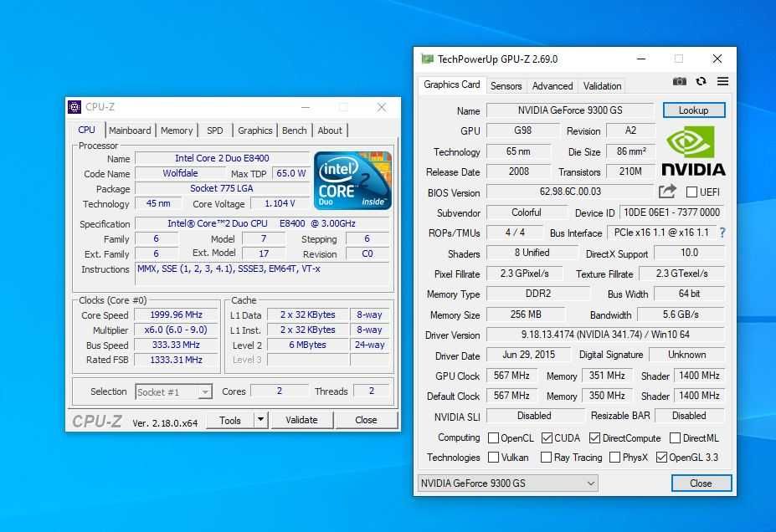
Task: Toggle the OpenCL checkbox
Action: (493, 438)
